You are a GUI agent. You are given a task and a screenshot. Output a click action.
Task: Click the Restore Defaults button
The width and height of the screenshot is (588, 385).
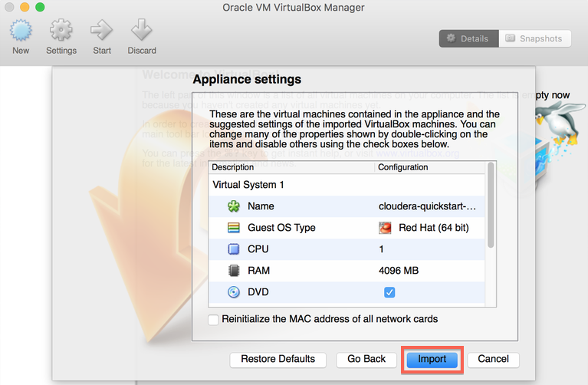[x=278, y=360]
